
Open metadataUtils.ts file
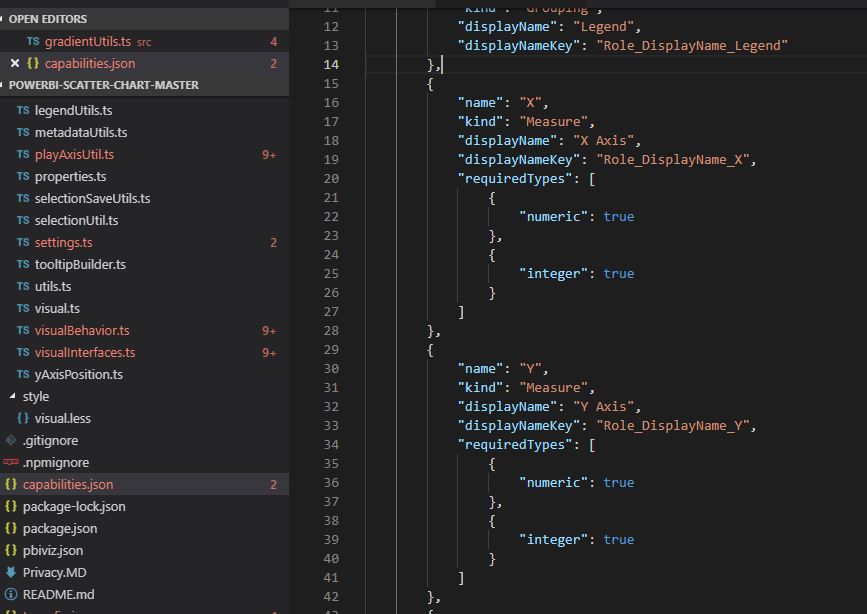144,133
